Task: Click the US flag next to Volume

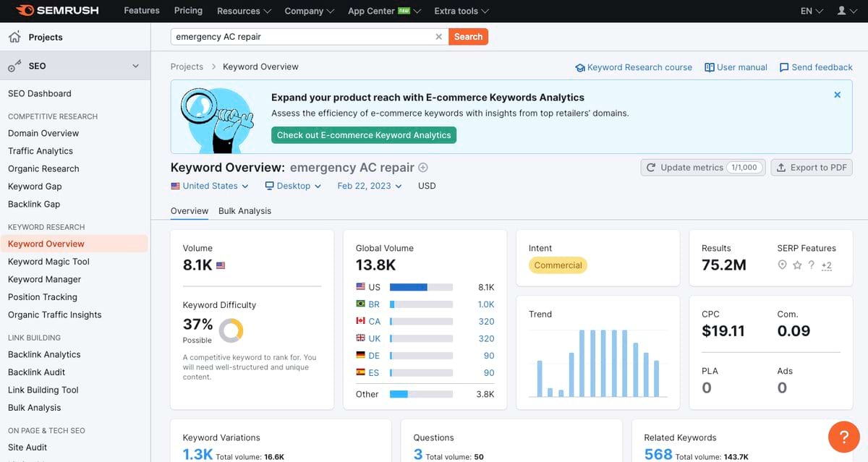Action: 221,265
